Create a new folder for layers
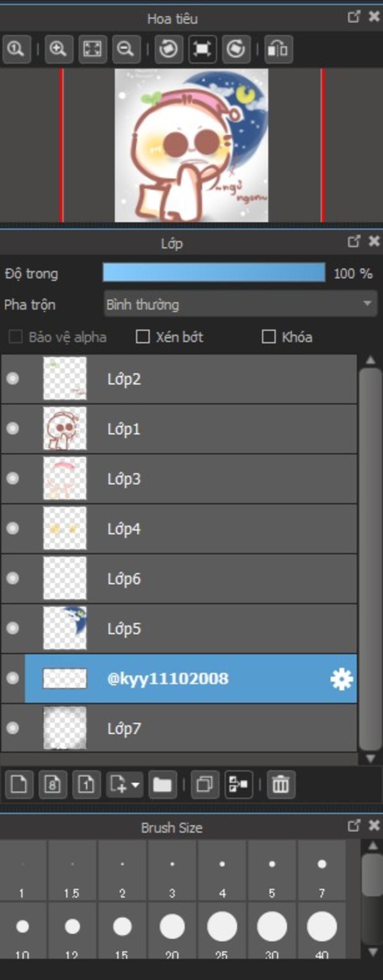 (162, 784)
